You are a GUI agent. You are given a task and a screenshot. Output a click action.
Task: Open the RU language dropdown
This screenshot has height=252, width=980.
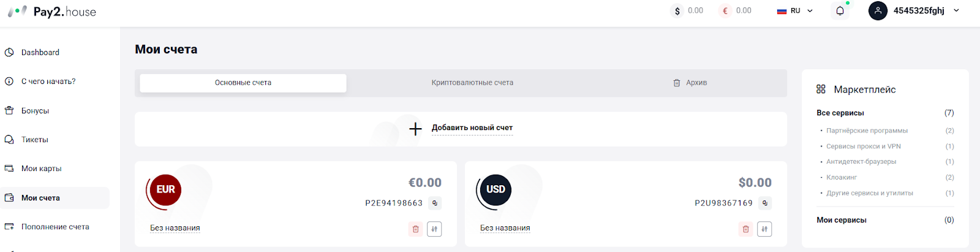tap(795, 10)
